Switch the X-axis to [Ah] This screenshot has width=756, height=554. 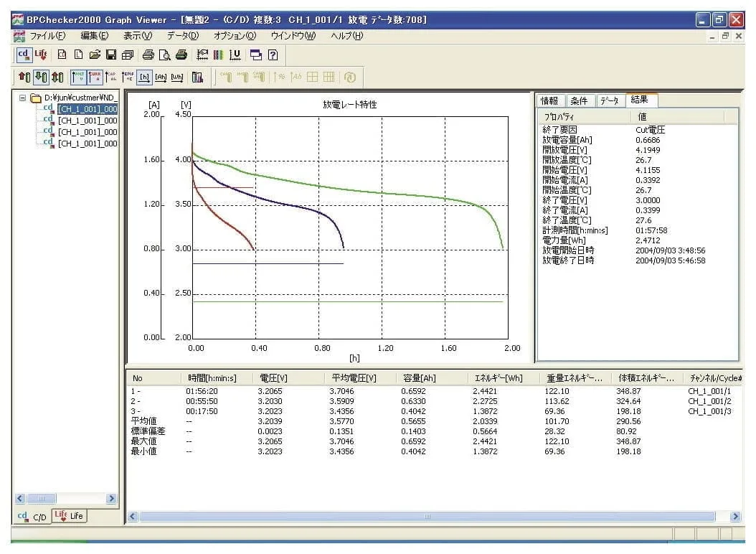pyautogui.click(x=161, y=78)
